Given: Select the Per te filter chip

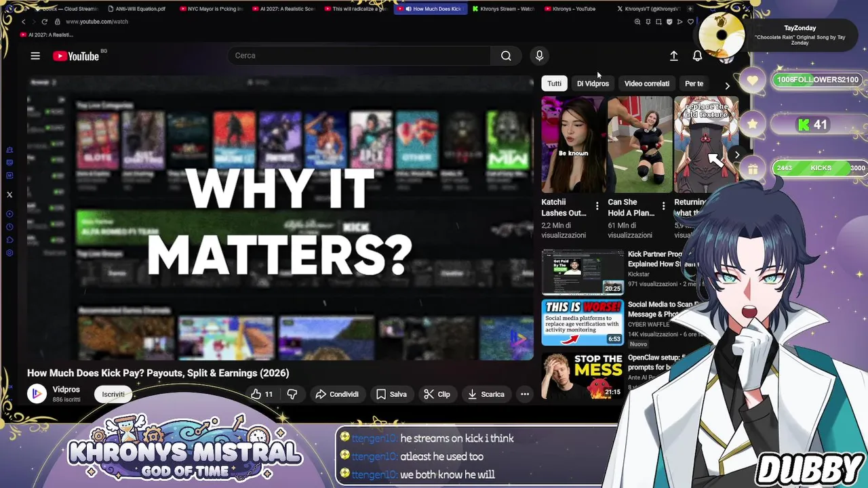Looking at the screenshot, I should tap(694, 83).
